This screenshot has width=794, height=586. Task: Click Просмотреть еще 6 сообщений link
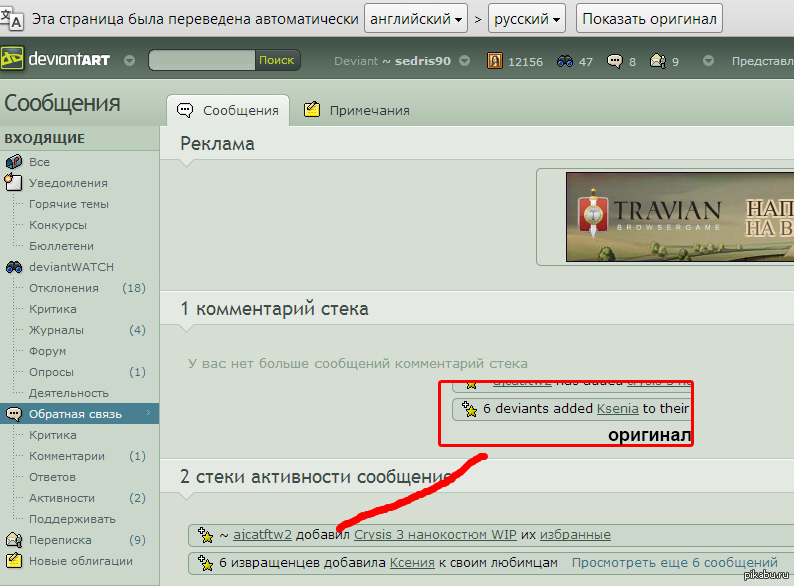[x=674, y=563]
